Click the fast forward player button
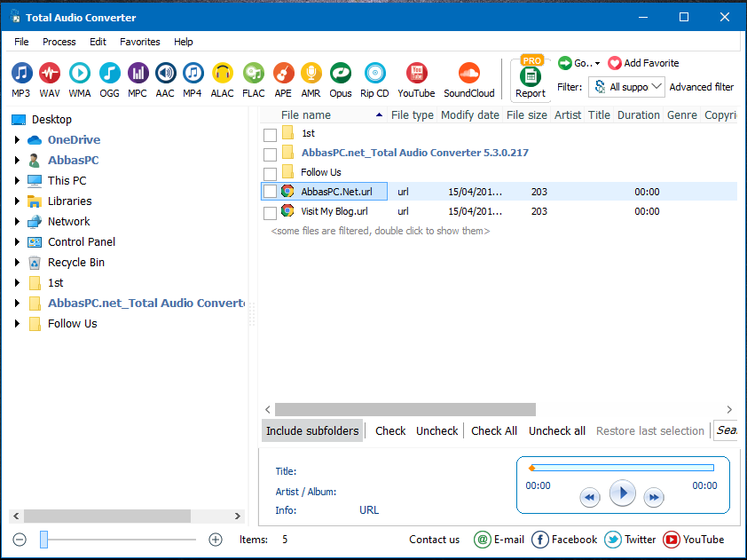This screenshot has width=747, height=560. click(x=654, y=498)
